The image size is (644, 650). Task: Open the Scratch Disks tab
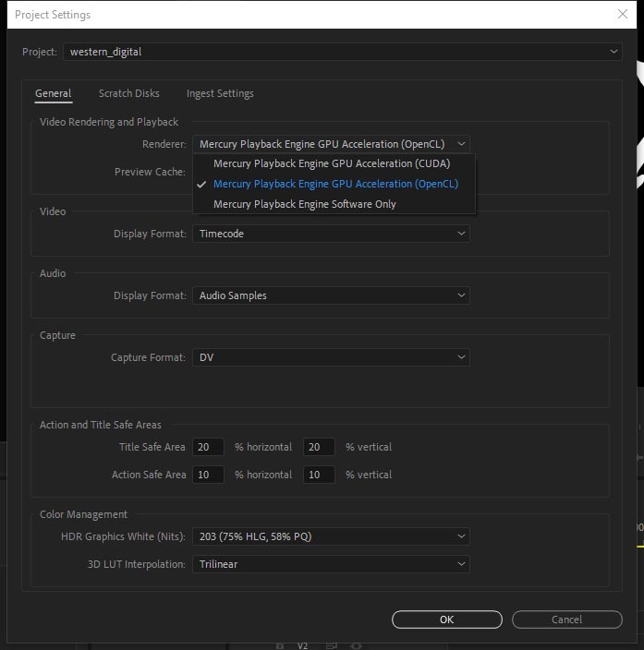click(x=129, y=93)
